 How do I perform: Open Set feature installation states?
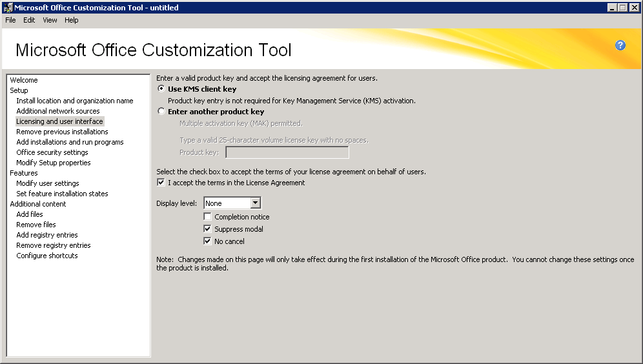(62, 194)
